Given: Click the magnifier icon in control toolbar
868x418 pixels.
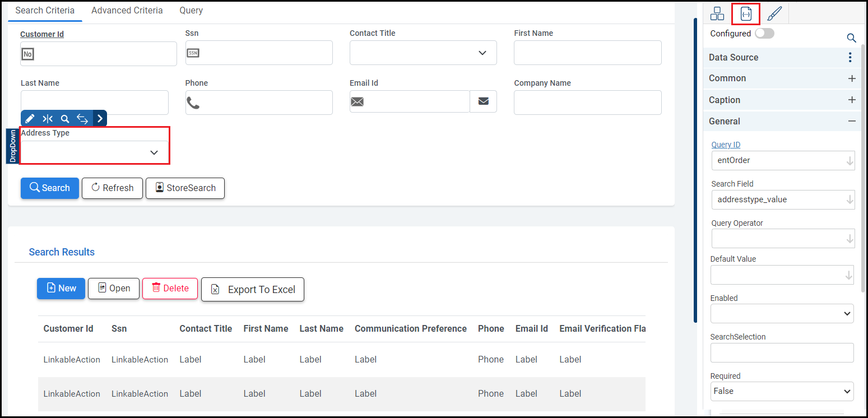Looking at the screenshot, I should pos(65,119).
